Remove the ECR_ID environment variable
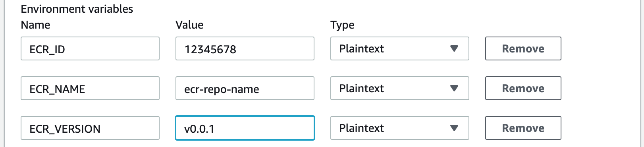The height and width of the screenshot is (147, 644). tap(523, 48)
